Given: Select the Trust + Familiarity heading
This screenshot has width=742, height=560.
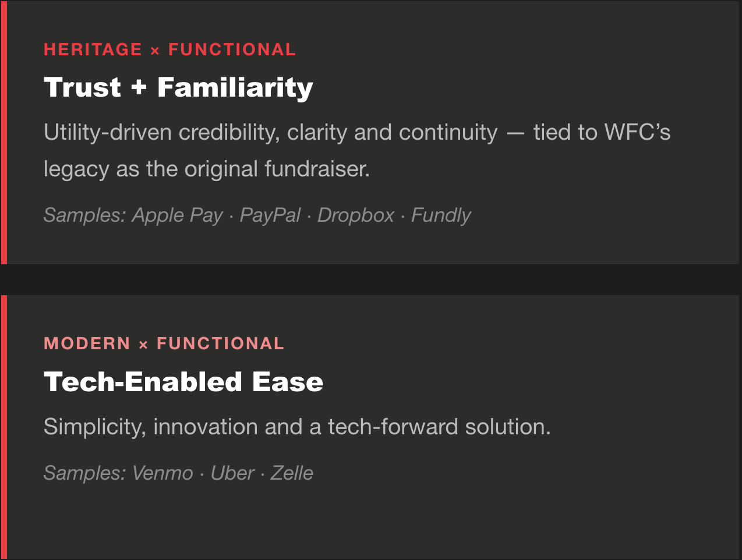Looking at the screenshot, I should point(178,87).
